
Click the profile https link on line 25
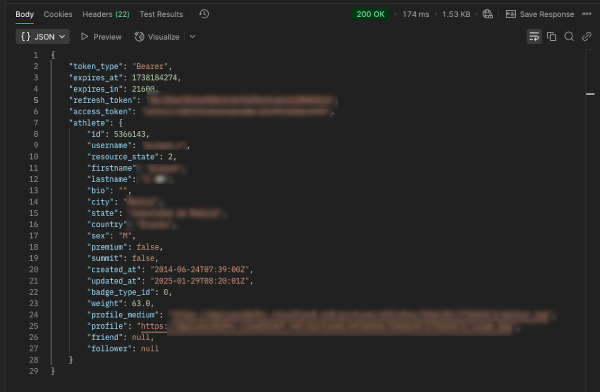pyautogui.click(x=153, y=326)
